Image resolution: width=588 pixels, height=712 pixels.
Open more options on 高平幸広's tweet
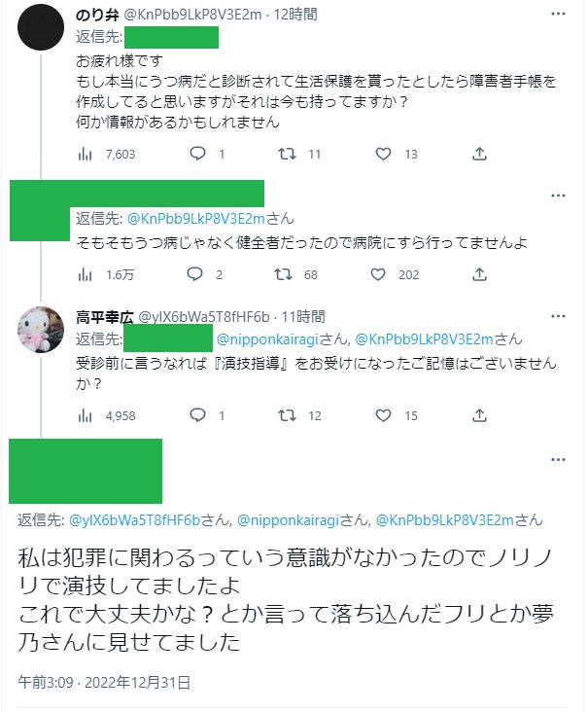click(558, 317)
